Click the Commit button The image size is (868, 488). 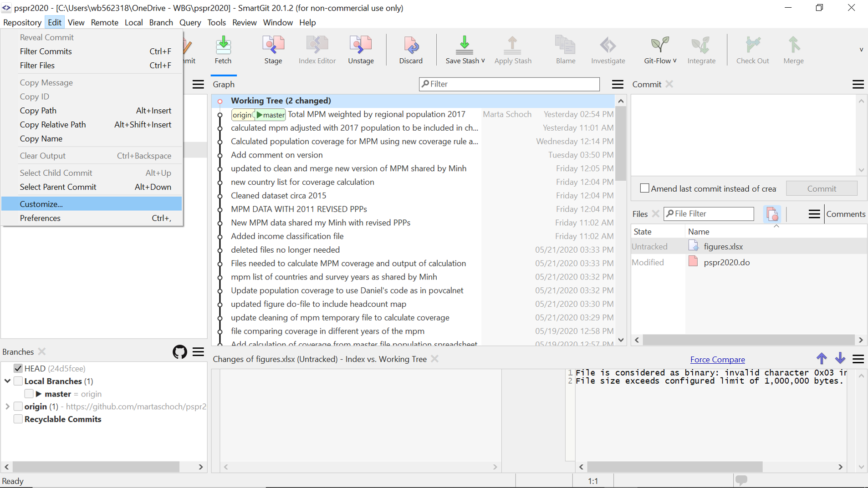click(822, 188)
